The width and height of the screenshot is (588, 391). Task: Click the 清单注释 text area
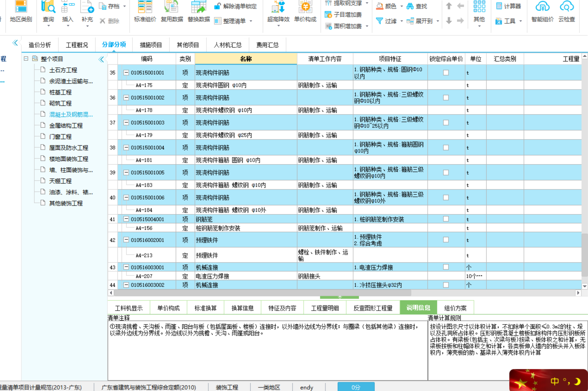click(x=267, y=351)
